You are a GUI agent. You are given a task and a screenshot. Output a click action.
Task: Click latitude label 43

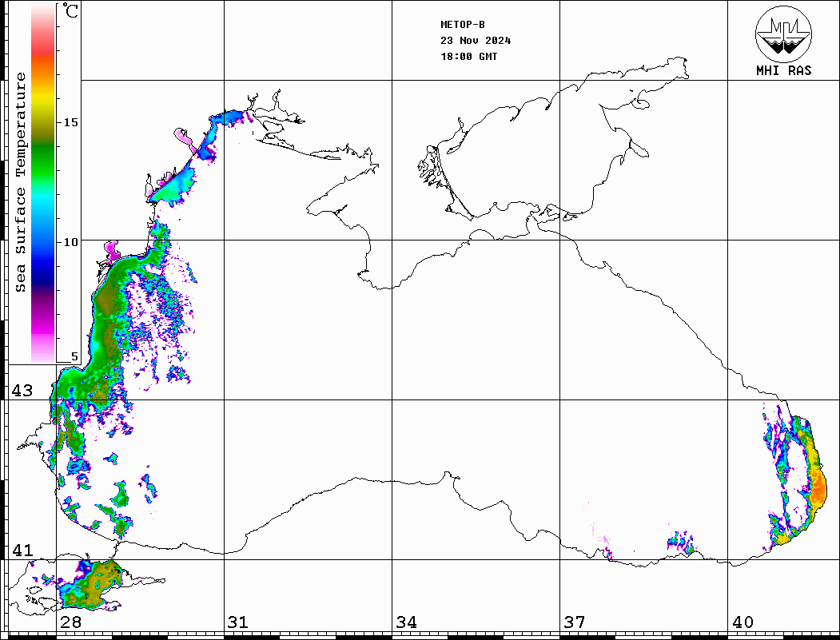click(22, 391)
